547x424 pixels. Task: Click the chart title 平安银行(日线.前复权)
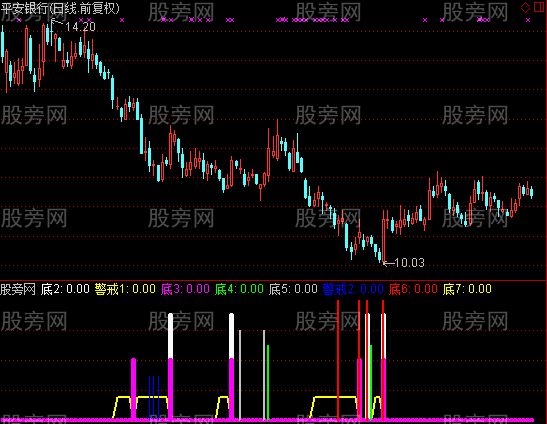coord(60,8)
